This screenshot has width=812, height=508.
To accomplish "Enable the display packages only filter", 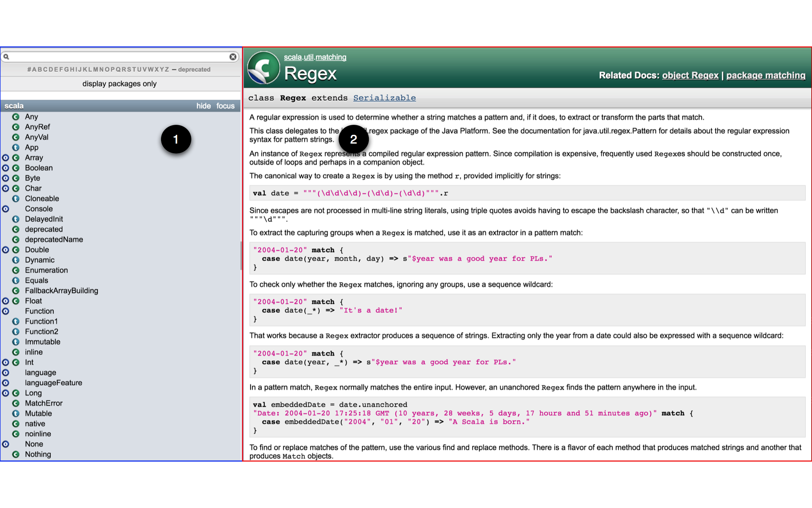I will pos(119,84).
